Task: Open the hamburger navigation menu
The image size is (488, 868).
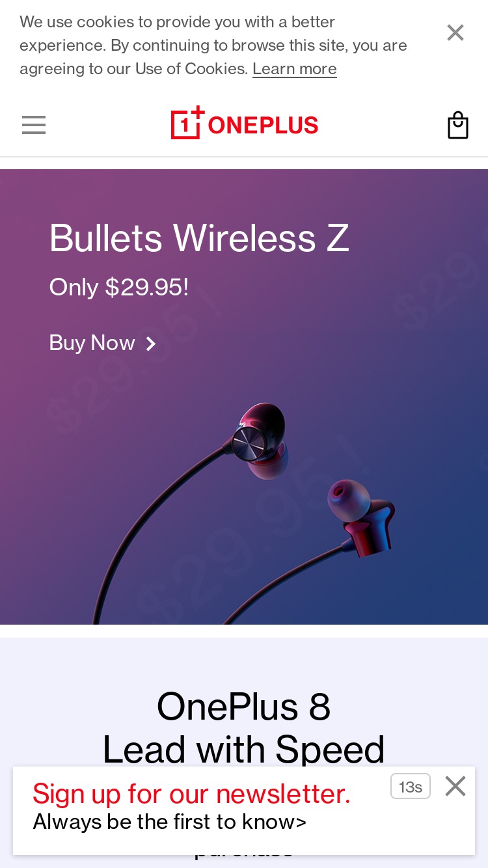Action: pos(34,124)
